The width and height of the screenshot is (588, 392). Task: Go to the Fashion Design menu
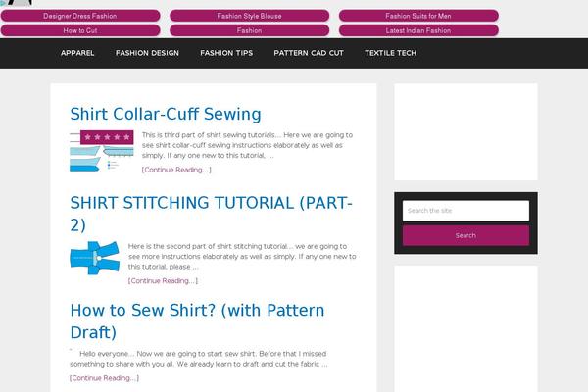pos(147,53)
